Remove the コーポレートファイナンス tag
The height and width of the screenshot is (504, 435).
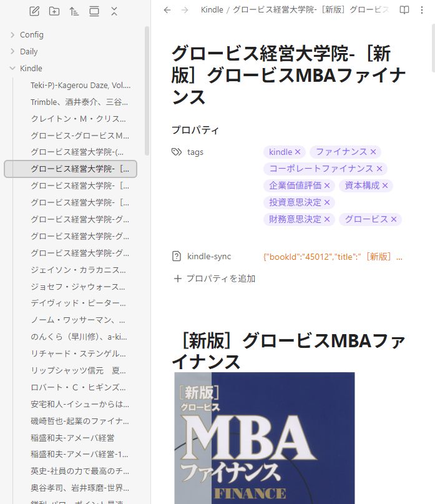379,169
